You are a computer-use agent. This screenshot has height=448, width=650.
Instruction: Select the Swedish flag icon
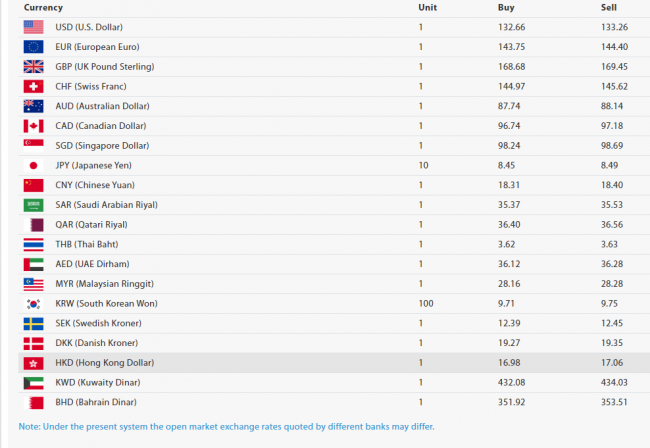(33, 323)
